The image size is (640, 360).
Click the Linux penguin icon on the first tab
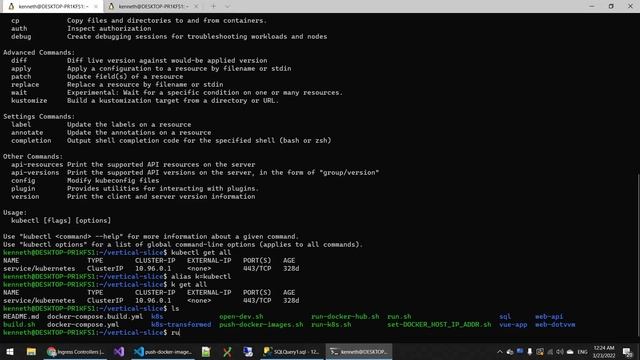[x=11, y=7]
